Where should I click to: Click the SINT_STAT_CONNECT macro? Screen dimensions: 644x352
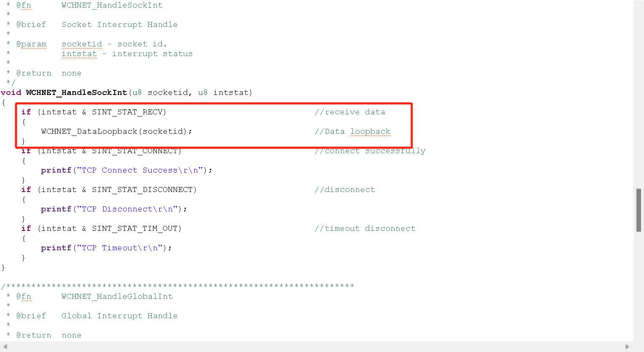(135, 151)
